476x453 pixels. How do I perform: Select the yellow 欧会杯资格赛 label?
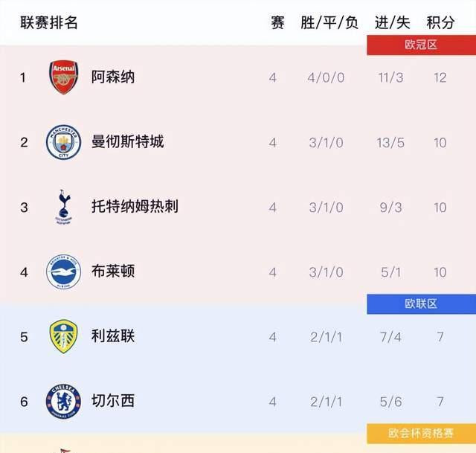pos(421,433)
